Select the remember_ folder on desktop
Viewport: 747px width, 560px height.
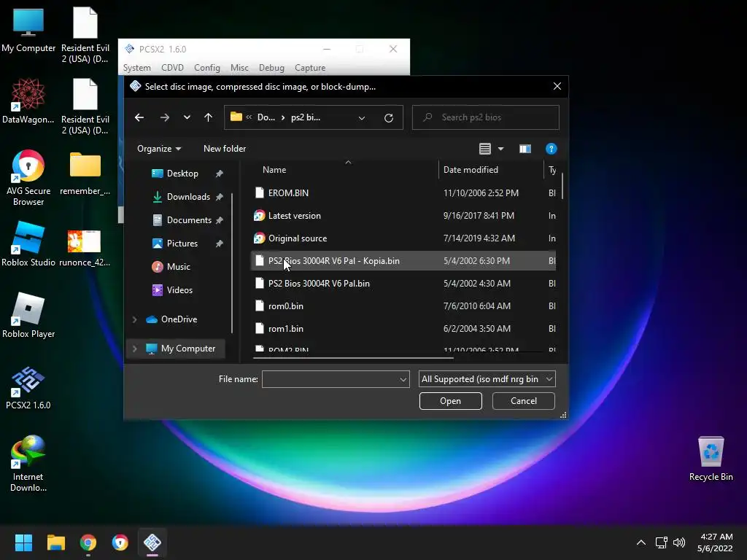point(85,174)
